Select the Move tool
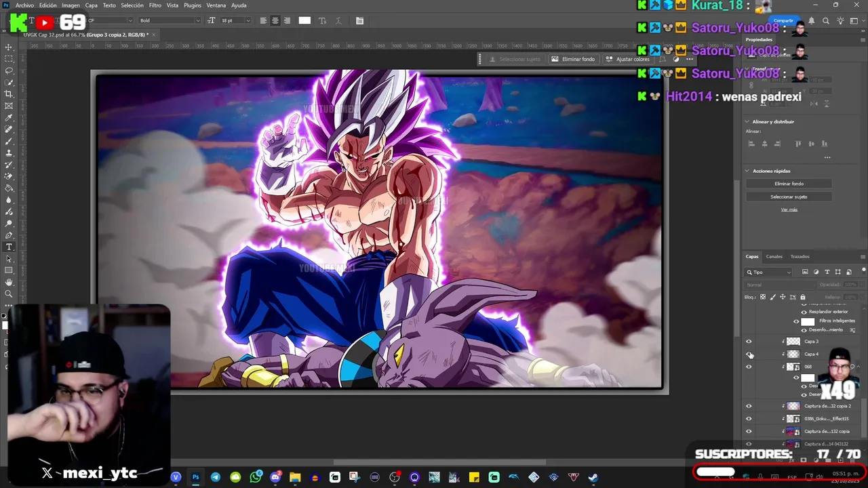Screen dimensions: 868x488 [x=9, y=47]
